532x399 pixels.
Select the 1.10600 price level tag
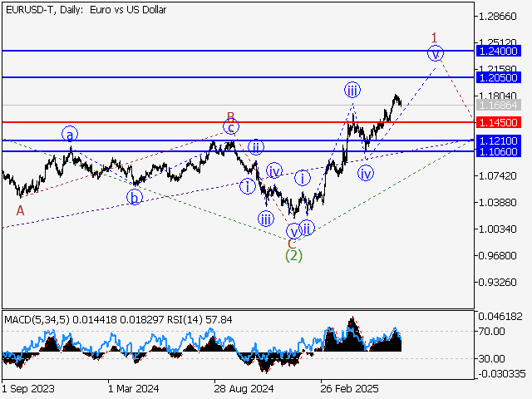point(500,151)
